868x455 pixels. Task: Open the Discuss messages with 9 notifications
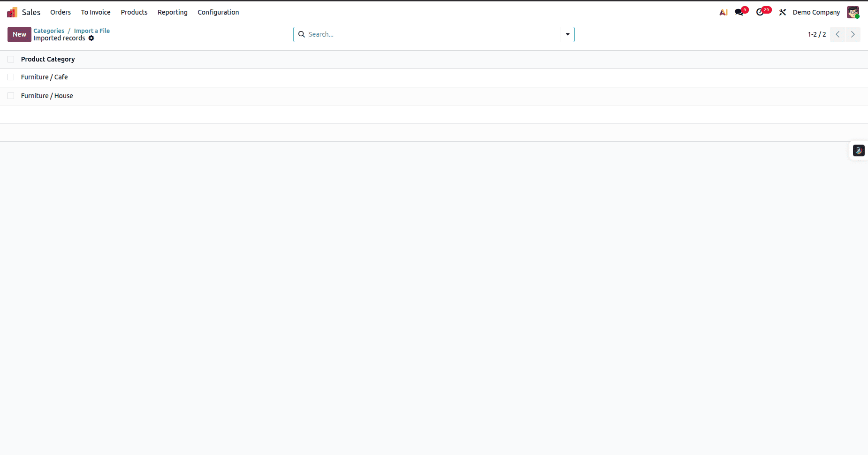tap(739, 12)
